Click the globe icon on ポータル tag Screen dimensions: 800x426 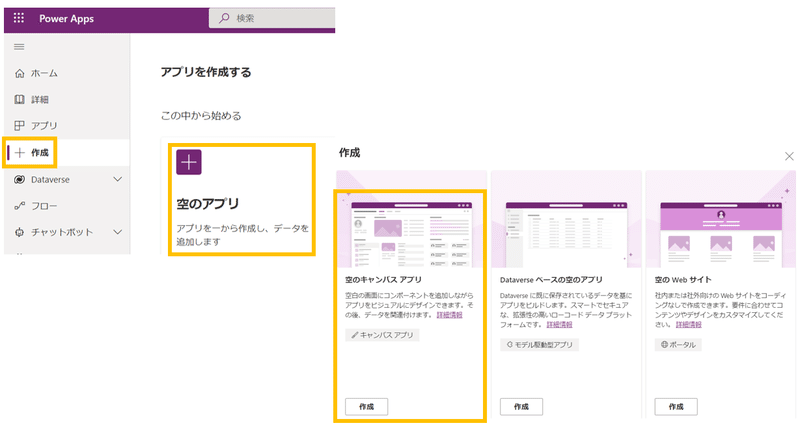coord(664,345)
